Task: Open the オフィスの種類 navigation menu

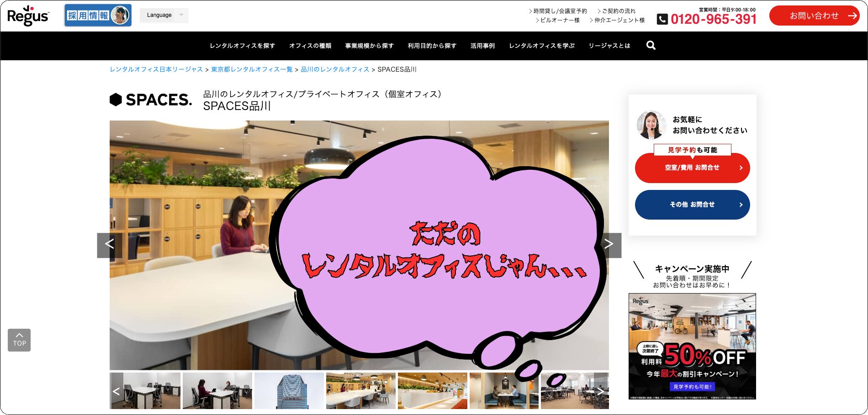Action: pos(310,46)
